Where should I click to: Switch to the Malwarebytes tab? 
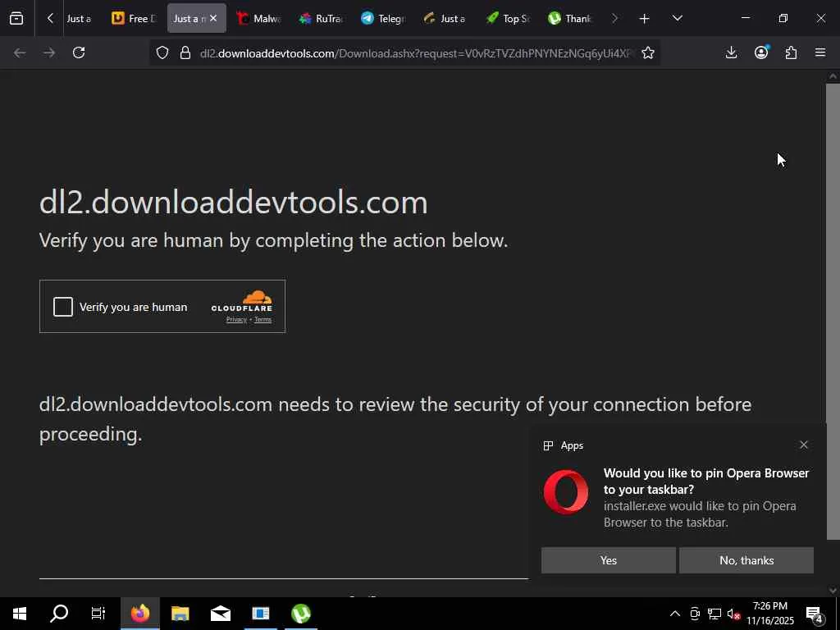(258, 18)
